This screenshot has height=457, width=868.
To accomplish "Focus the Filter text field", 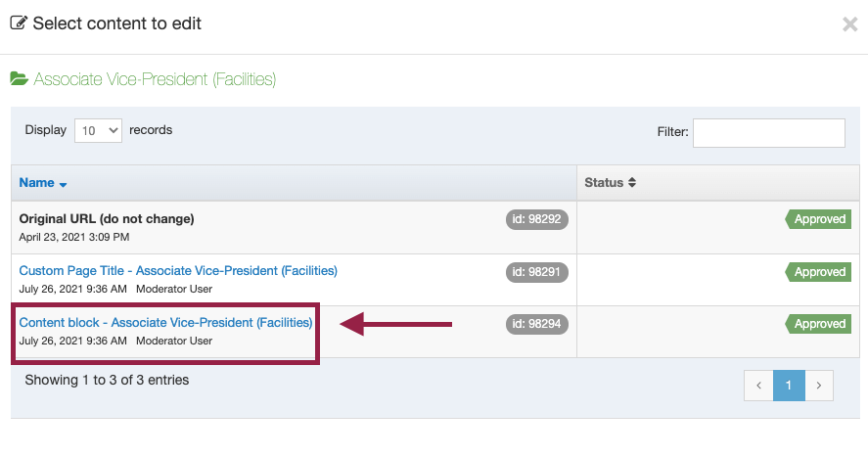I will (769, 133).
